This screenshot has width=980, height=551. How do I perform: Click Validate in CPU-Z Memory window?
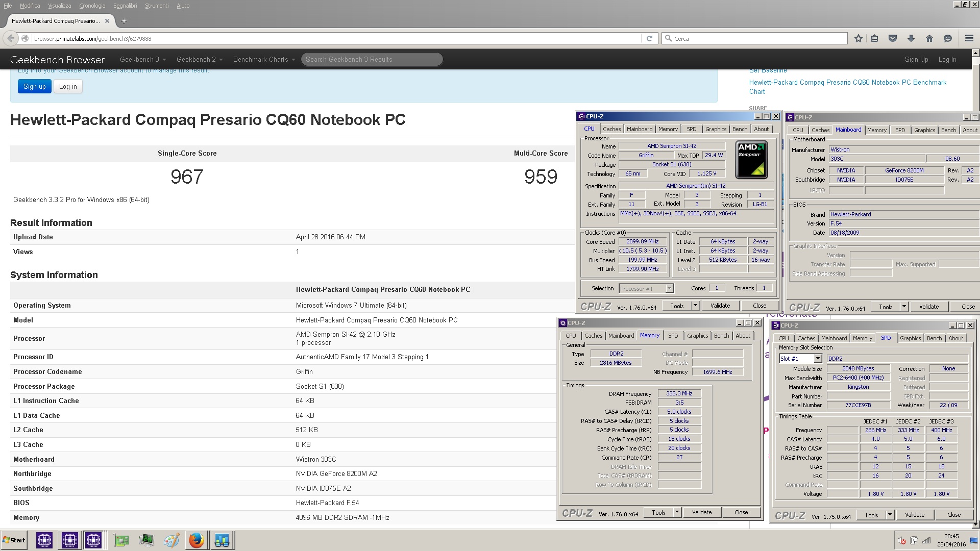tap(702, 512)
